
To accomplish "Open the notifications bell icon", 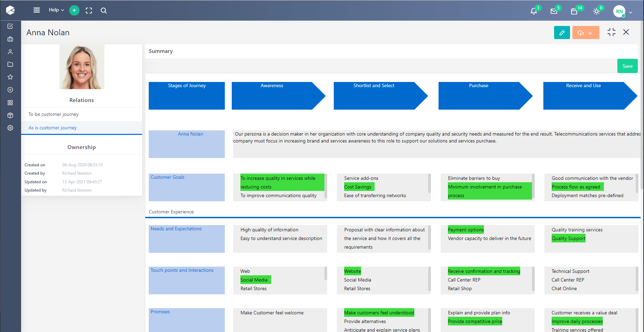I will tap(534, 11).
